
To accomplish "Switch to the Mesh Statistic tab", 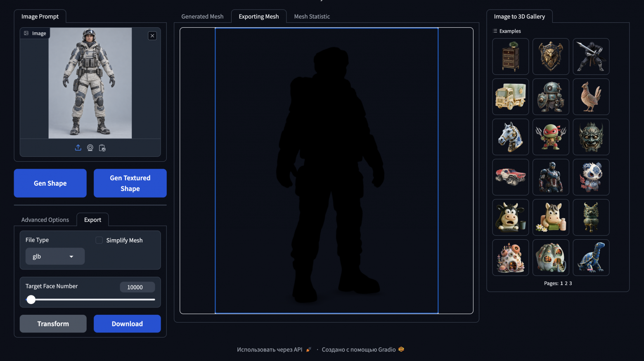I will (312, 17).
